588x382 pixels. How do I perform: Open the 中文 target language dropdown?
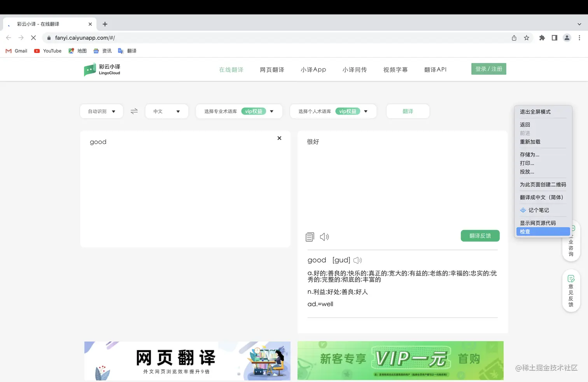(x=166, y=111)
